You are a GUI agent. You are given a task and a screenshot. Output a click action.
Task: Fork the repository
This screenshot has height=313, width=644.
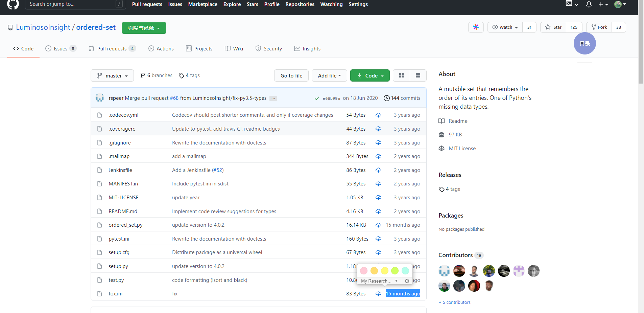(599, 27)
